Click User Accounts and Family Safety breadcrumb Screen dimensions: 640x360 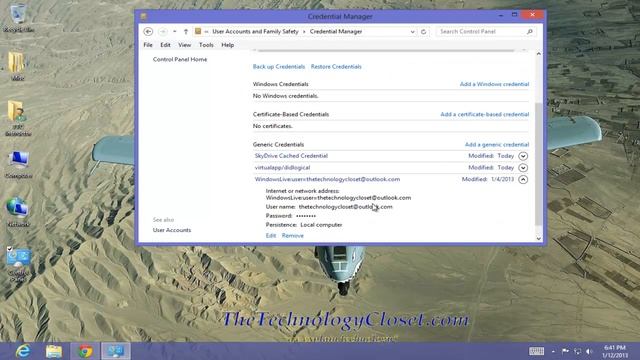(x=256, y=31)
